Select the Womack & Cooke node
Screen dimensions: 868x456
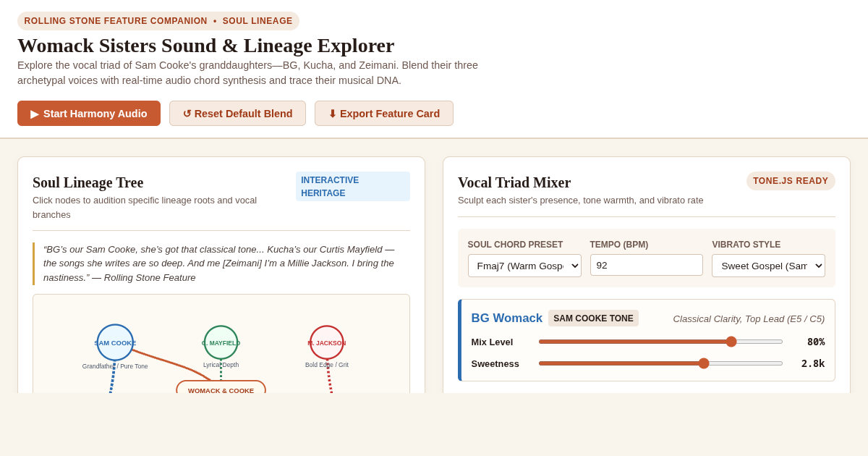coord(221,387)
